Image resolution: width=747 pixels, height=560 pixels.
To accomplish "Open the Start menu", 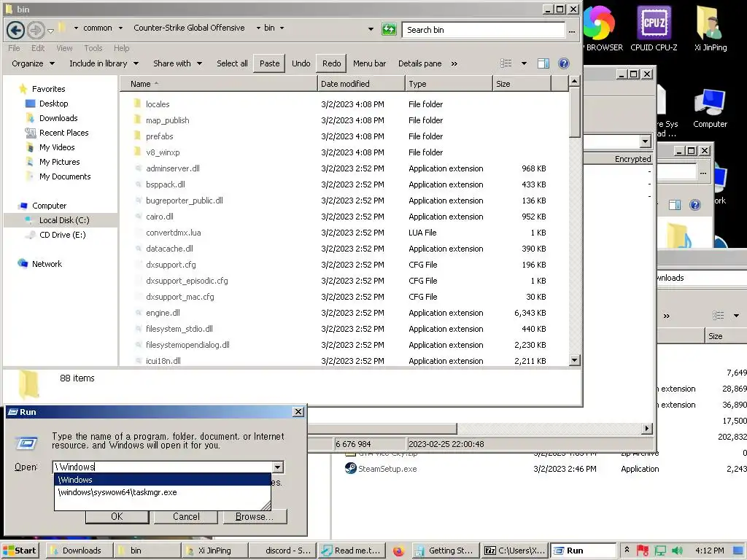I will click(20, 551).
